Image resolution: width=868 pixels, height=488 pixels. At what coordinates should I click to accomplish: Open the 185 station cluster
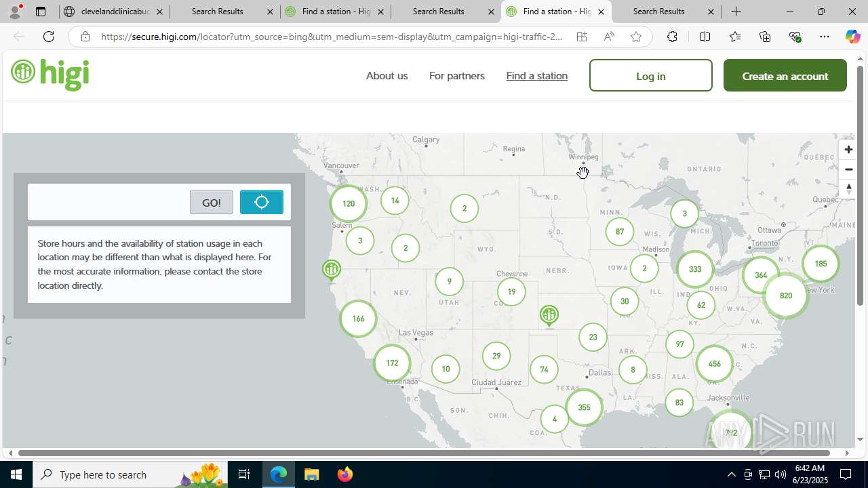821,264
